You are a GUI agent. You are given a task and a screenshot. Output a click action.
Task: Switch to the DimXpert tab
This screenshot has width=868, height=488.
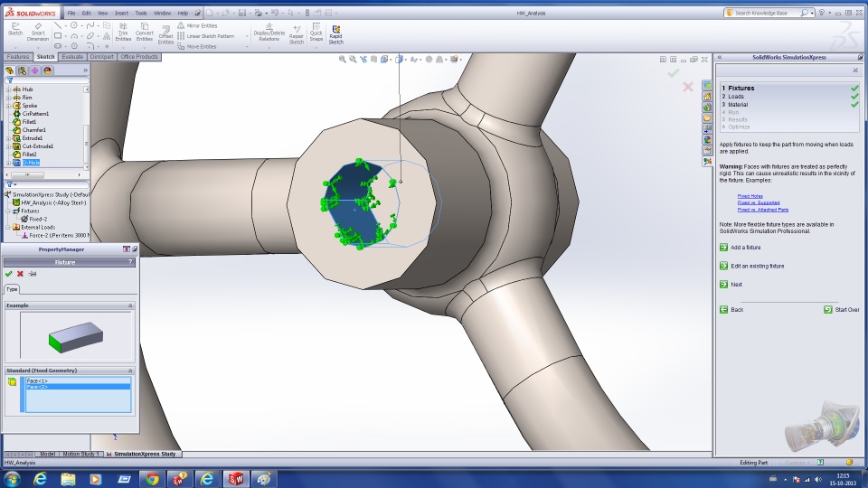click(x=101, y=56)
